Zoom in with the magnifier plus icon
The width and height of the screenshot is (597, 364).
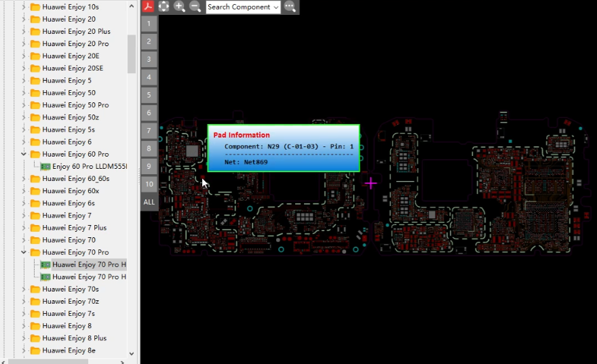click(x=179, y=7)
